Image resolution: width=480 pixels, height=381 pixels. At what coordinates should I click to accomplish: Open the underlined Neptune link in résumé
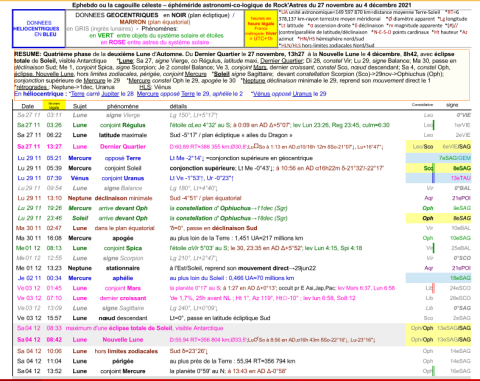tap(254, 81)
